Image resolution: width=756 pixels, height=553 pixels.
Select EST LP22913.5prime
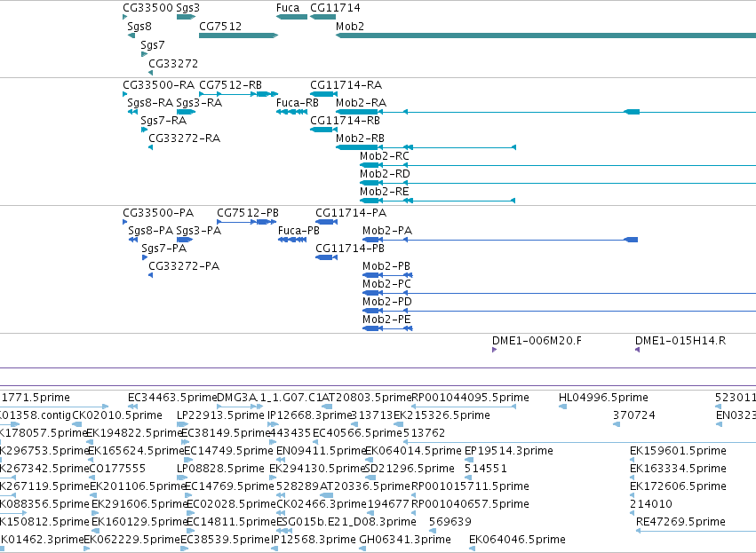click(x=220, y=416)
